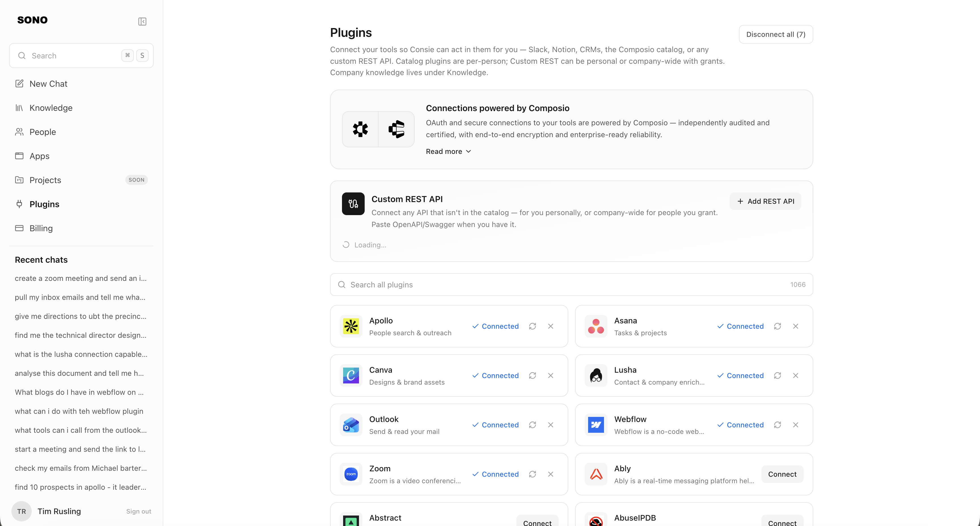
Task: Click Disconnect all (7) button
Action: point(776,34)
